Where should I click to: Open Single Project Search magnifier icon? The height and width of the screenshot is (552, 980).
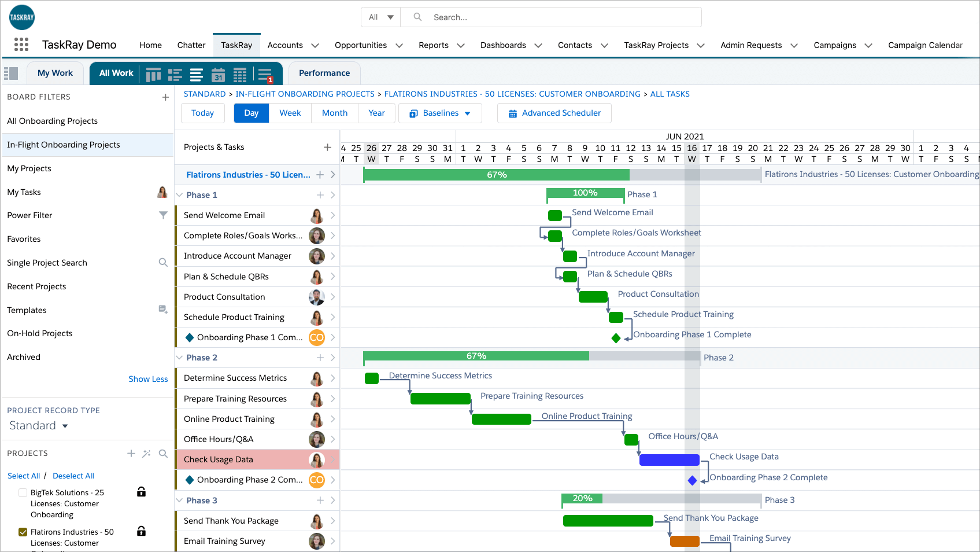163,262
